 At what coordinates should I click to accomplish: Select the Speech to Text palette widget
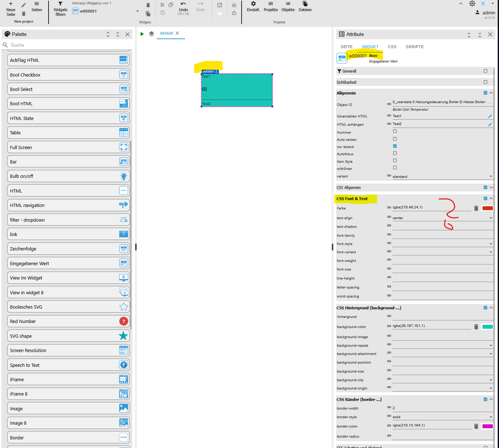tap(68, 365)
